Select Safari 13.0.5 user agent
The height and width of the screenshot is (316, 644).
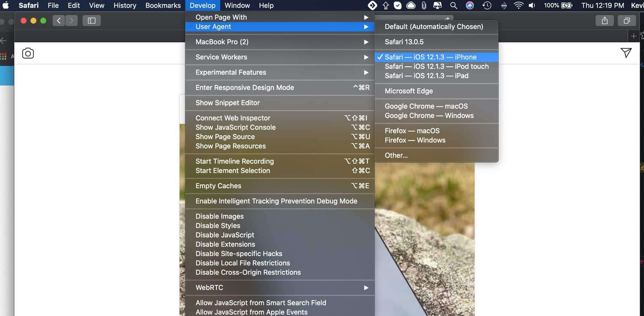click(x=436, y=42)
